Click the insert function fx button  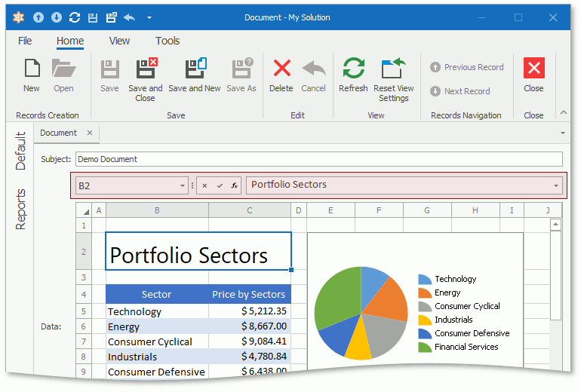(x=235, y=185)
